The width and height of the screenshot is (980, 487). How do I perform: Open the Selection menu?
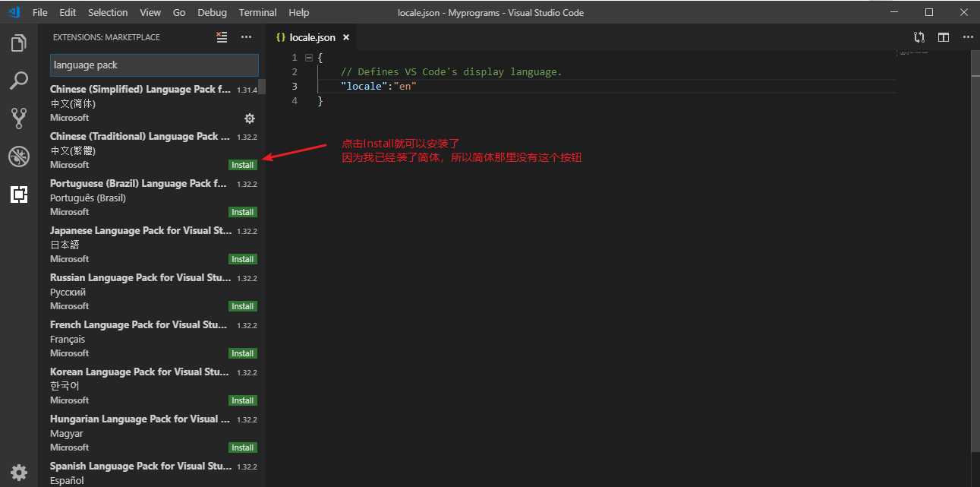(108, 12)
